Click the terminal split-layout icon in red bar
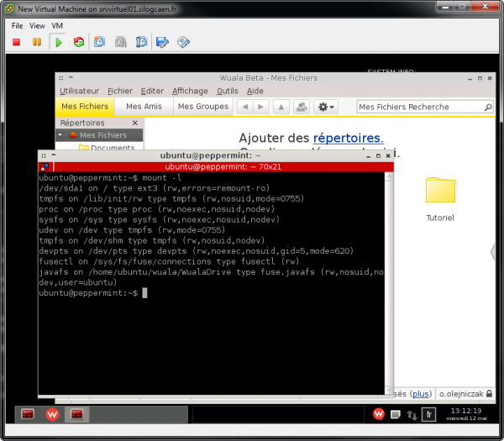504x441 pixels. (x=45, y=167)
